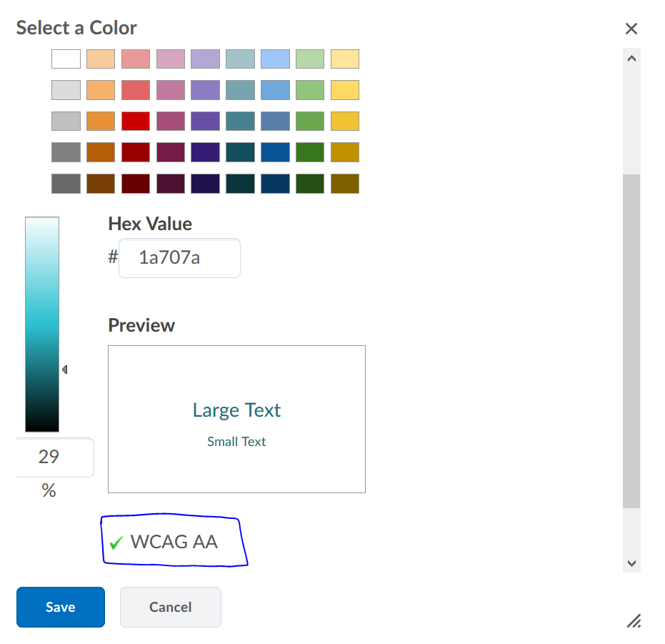
Task: Click the green WCAG AA checkmark icon
Action: click(116, 543)
